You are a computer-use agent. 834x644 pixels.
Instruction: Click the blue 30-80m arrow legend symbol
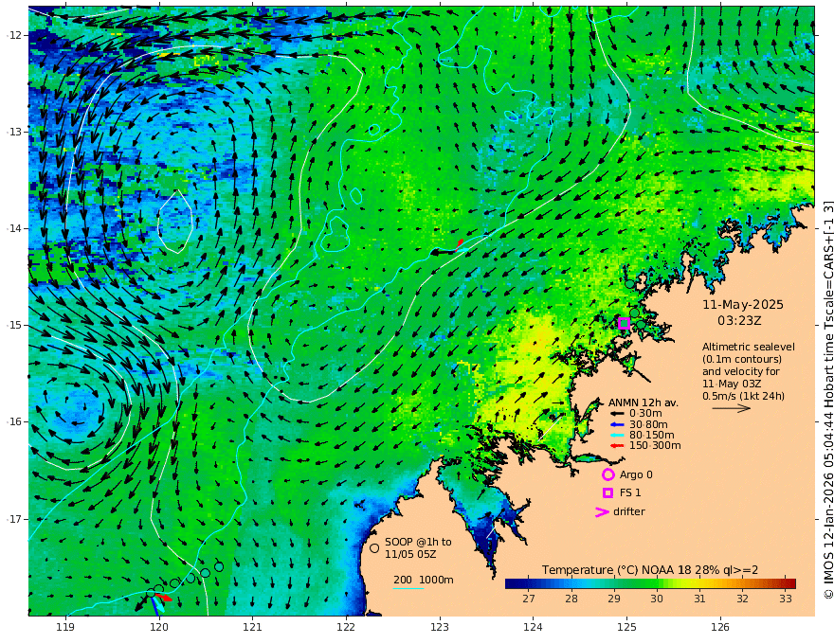(x=617, y=424)
